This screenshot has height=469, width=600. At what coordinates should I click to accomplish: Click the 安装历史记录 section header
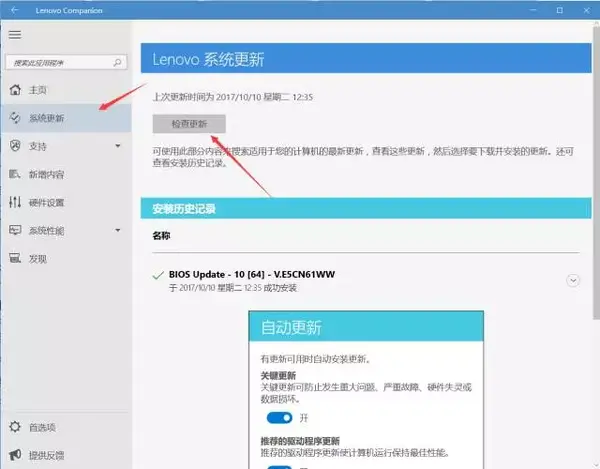click(x=366, y=208)
